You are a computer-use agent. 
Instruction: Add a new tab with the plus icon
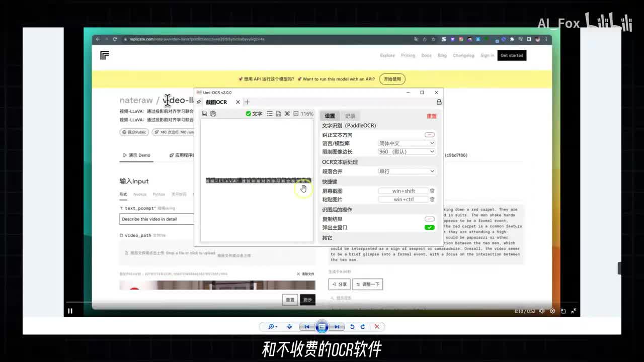(247, 102)
